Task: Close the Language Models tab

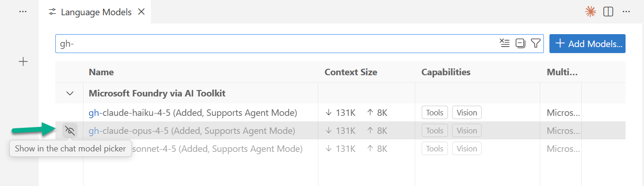Action: tap(142, 12)
